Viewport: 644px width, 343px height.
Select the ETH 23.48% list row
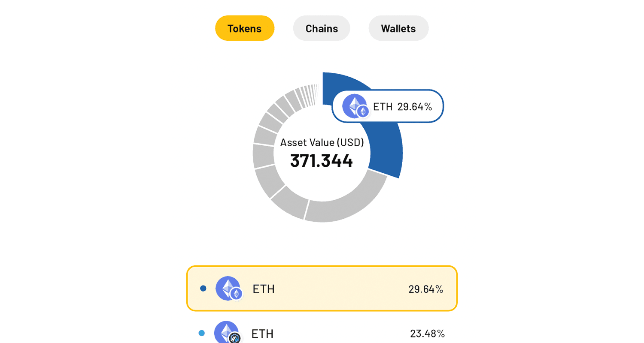(322, 332)
